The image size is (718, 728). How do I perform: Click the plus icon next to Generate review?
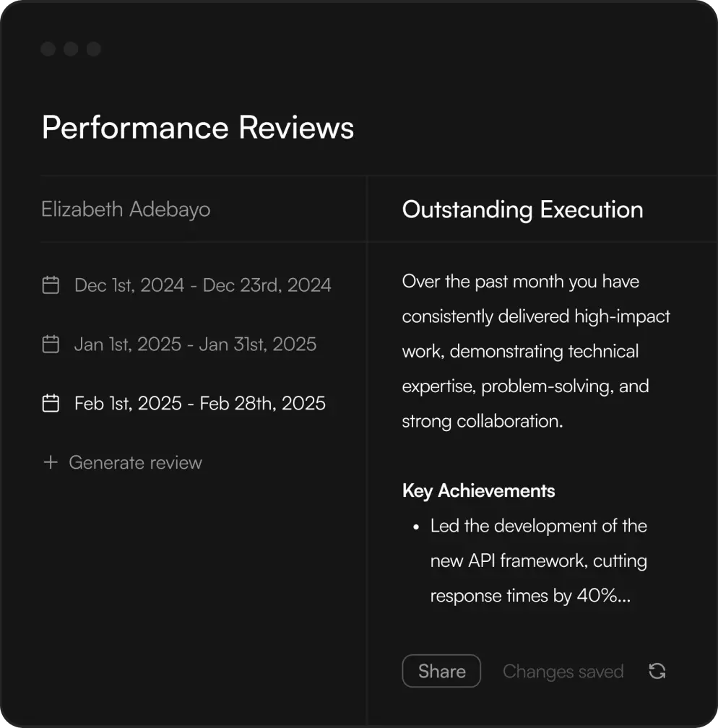tap(51, 462)
